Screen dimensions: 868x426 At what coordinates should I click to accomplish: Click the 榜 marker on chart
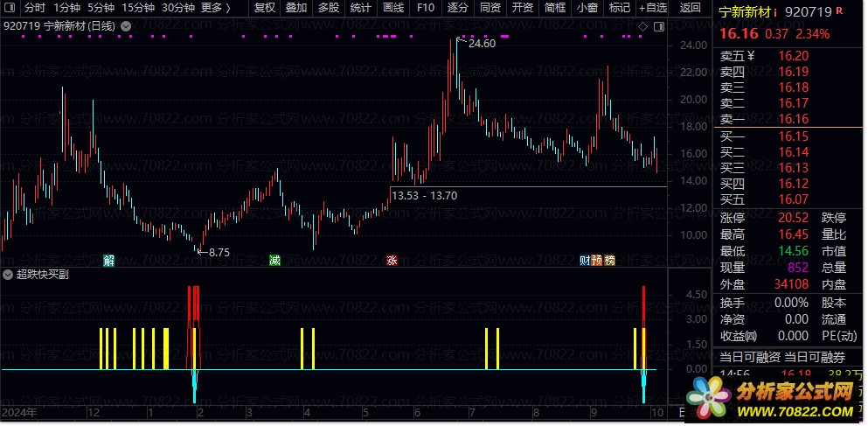coord(609,260)
